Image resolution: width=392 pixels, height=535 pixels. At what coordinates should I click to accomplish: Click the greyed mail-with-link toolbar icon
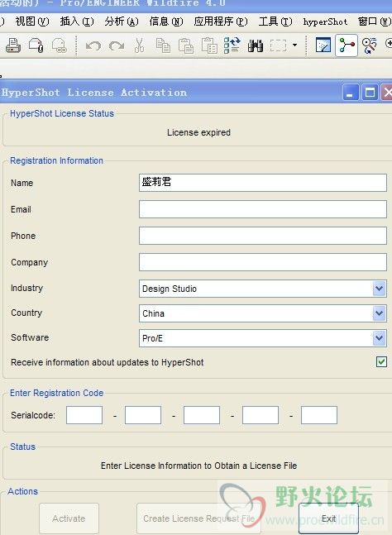click(x=59, y=45)
